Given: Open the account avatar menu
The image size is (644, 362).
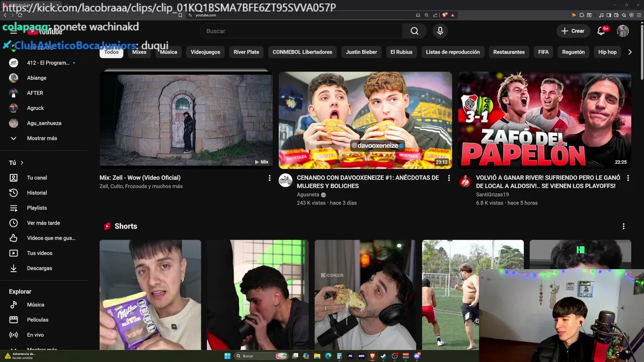Looking at the screenshot, I should pyautogui.click(x=623, y=31).
